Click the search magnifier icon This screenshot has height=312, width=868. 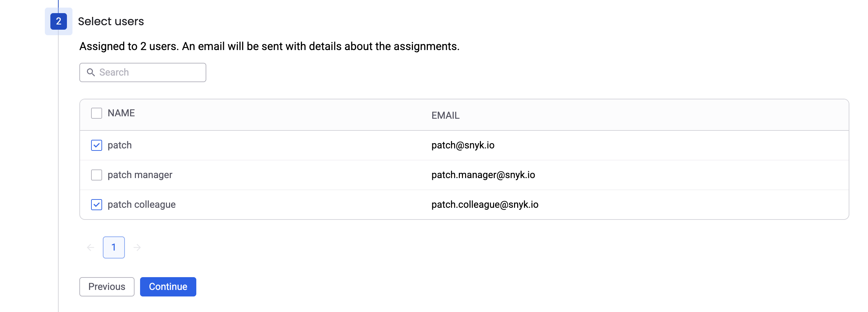tap(91, 72)
